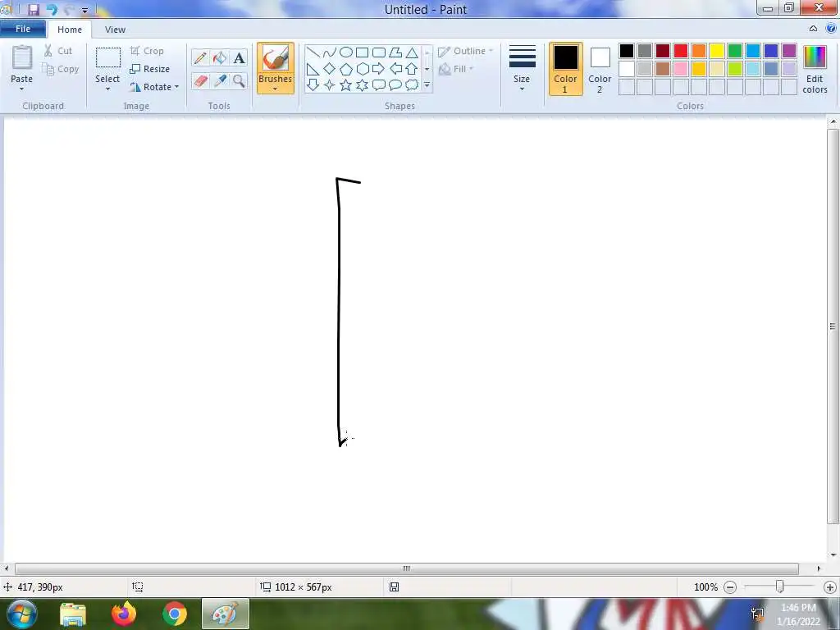
Task: Select the Pencil tool
Action: click(x=200, y=57)
